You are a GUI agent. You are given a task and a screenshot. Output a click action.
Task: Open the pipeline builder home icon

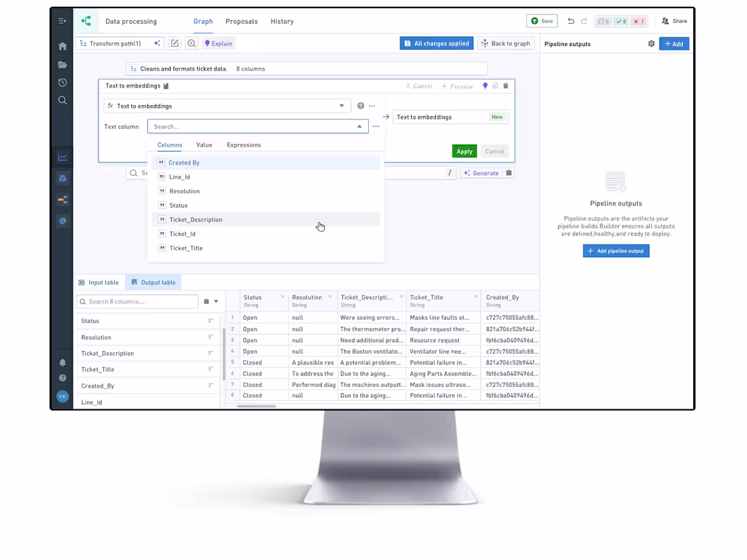click(62, 45)
